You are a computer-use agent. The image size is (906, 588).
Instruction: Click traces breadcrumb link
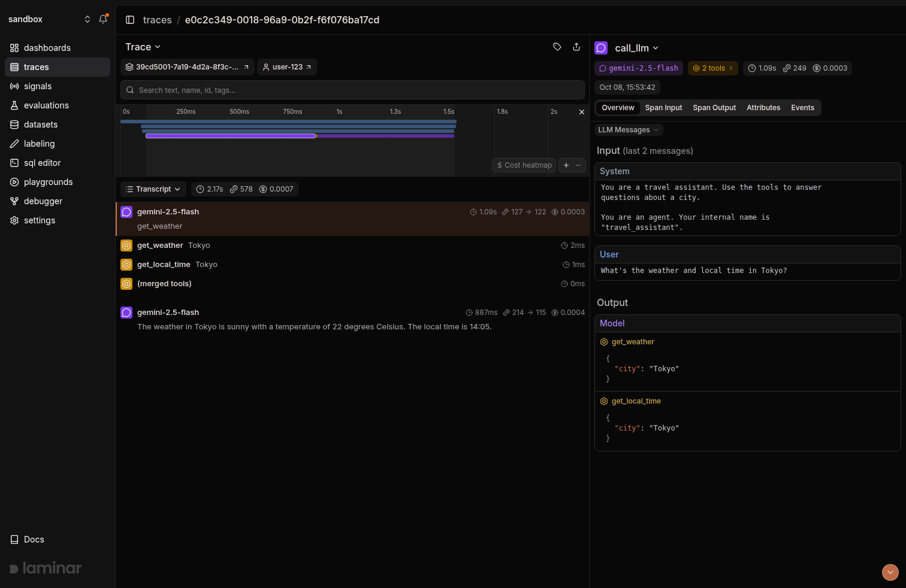157,20
